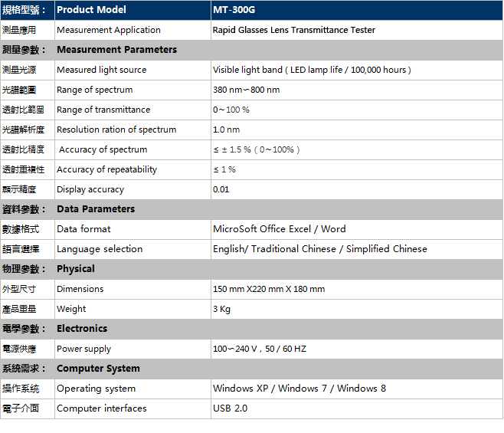
Task: Click the '測量參數' Chinese section heading
Action: pyautogui.click(x=24, y=50)
